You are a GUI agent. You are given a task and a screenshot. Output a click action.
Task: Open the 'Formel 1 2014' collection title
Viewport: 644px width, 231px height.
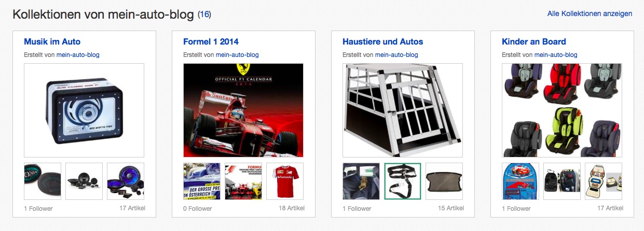pos(211,41)
